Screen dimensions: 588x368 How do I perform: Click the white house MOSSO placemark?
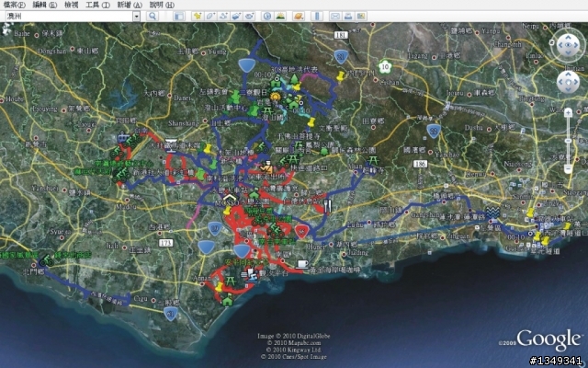[229, 198]
